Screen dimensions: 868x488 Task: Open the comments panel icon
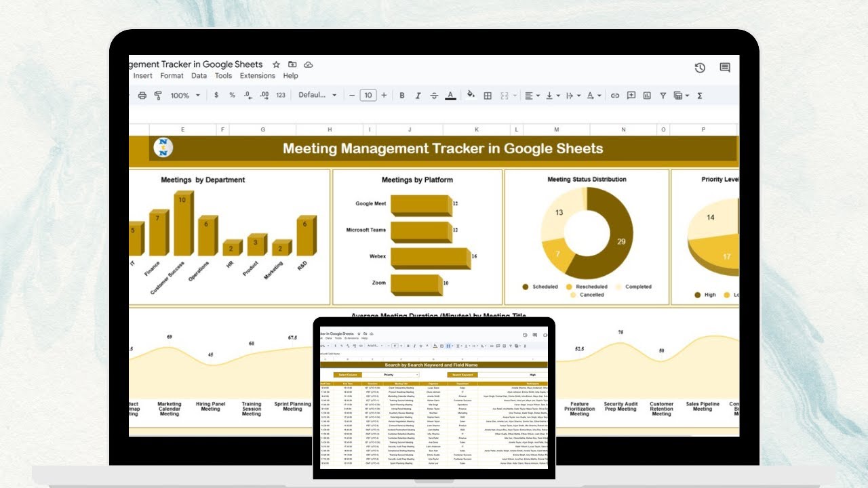(725, 68)
